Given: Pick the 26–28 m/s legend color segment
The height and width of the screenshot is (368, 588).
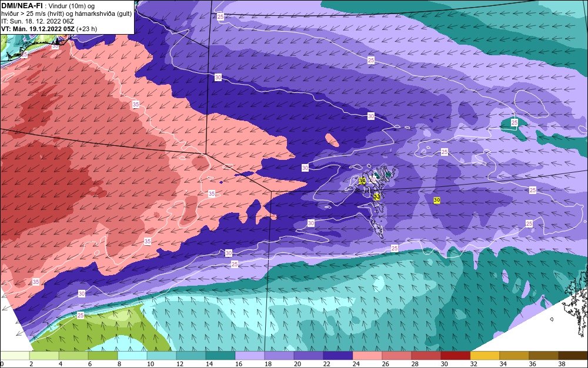Looking at the screenshot, I should (x=397, y=356).
